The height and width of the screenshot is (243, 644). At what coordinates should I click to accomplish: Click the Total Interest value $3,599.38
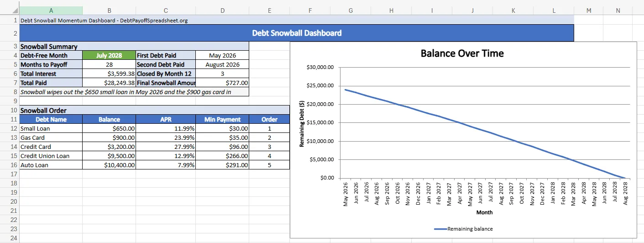(x=109, y=74)
